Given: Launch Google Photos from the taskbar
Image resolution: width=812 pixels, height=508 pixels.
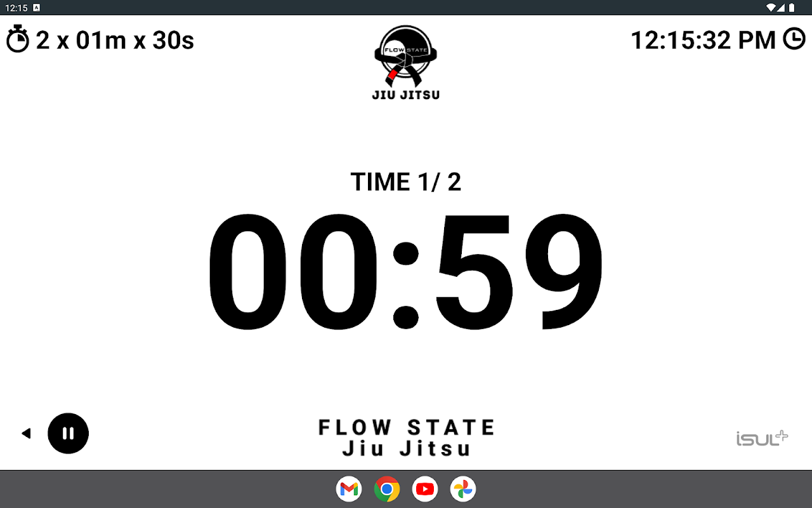Looking at the screenshot, I should (463, 489).
